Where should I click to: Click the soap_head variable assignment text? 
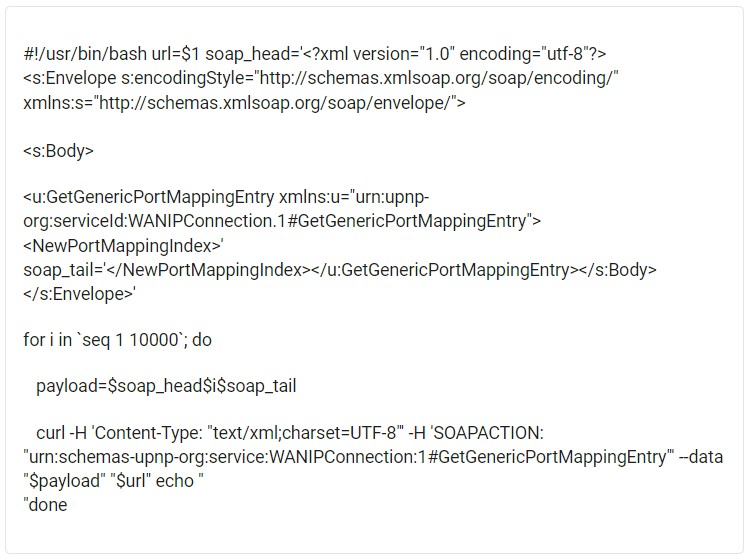405,54
